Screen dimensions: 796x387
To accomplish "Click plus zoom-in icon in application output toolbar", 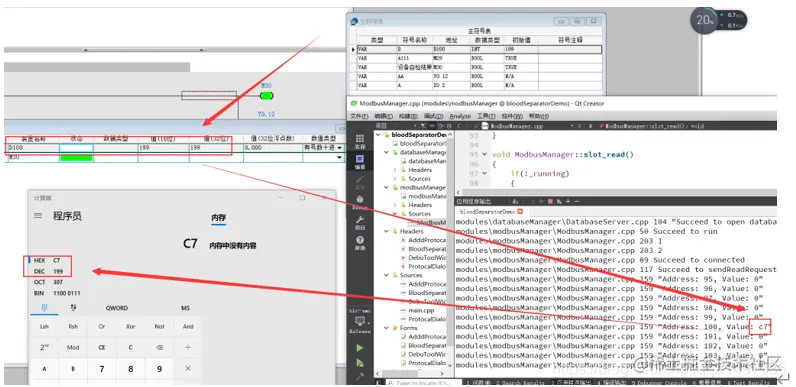I will click(x=568, y=202).
